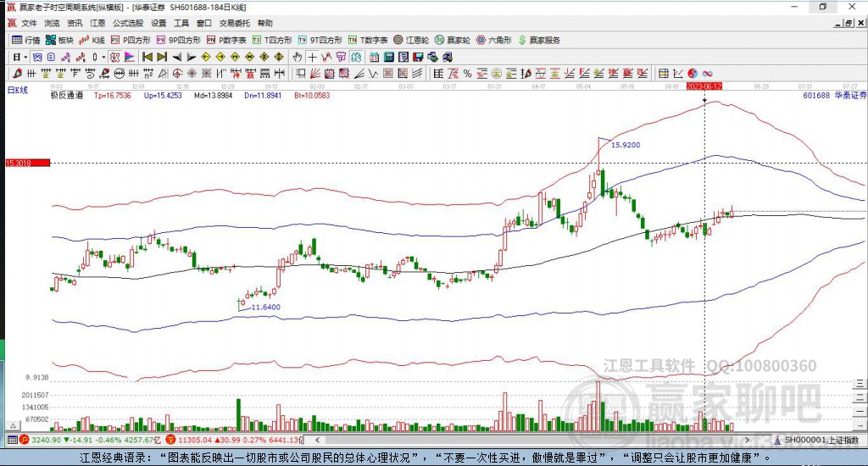This screenshot has width=868, height=466.
Task: Open the calendar icon in toolbar
Action: tap(374, 57)
